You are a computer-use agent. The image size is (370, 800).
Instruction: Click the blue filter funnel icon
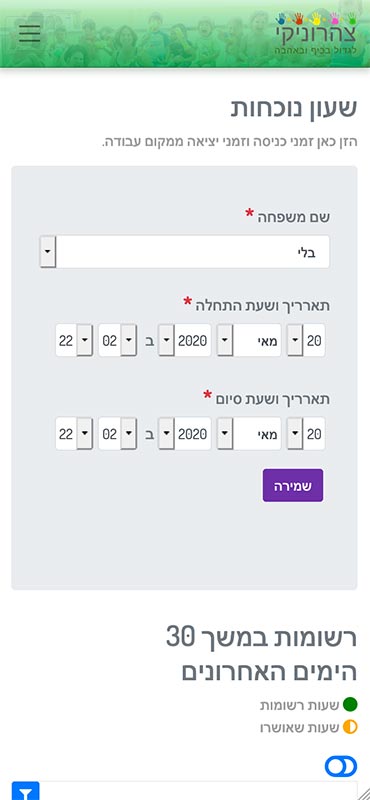[x=26, y=791]
